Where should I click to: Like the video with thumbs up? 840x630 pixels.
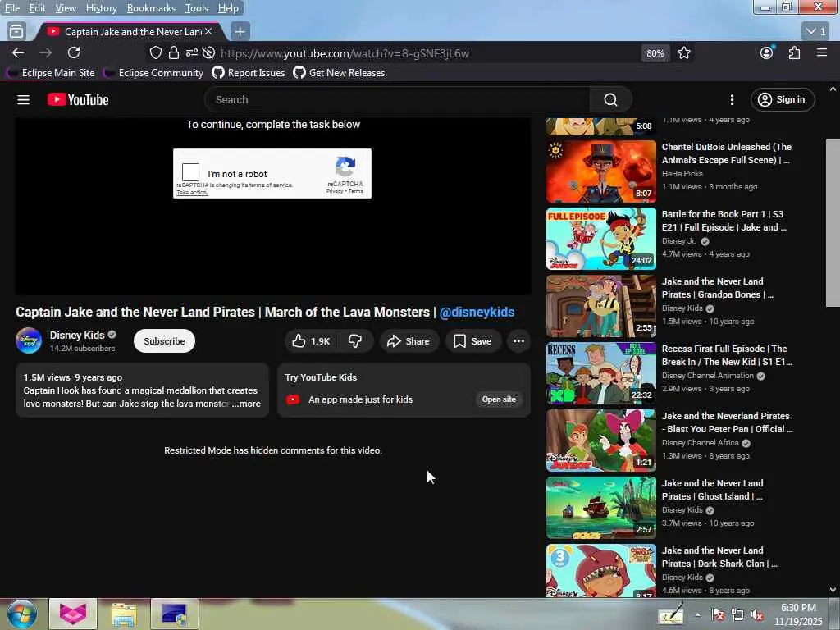pos(311,341)
